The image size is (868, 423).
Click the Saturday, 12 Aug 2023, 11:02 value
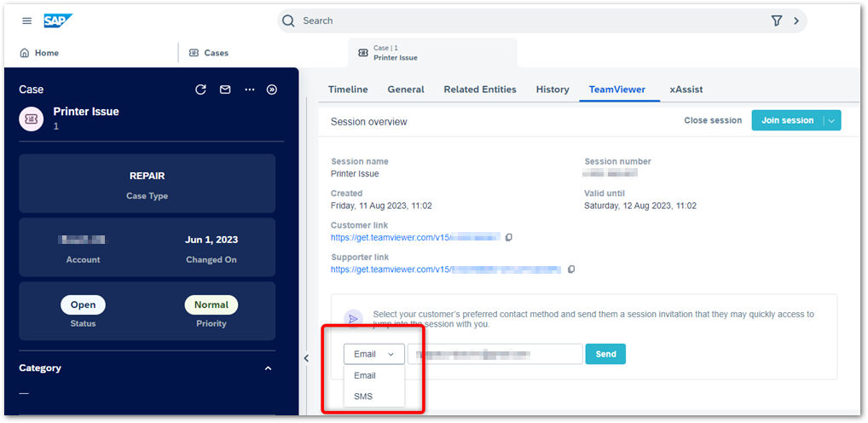point(640,206)
